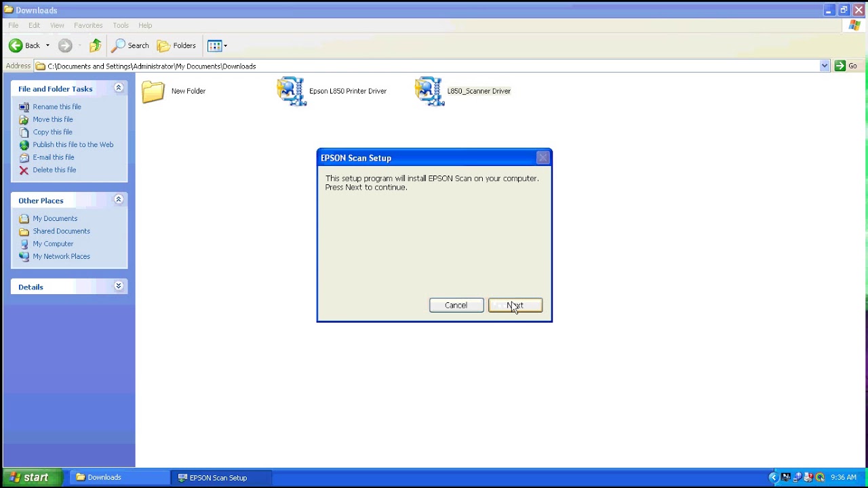Expand hidden system tray icons
Screen dimensions: 868x488
coord(773,478)
